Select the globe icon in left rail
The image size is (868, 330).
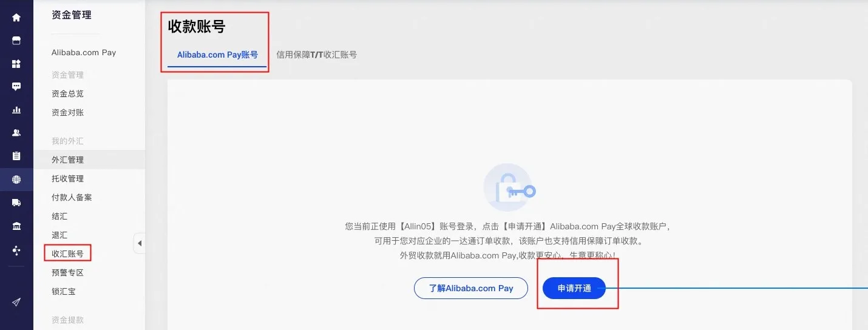(x=16, y=180)
